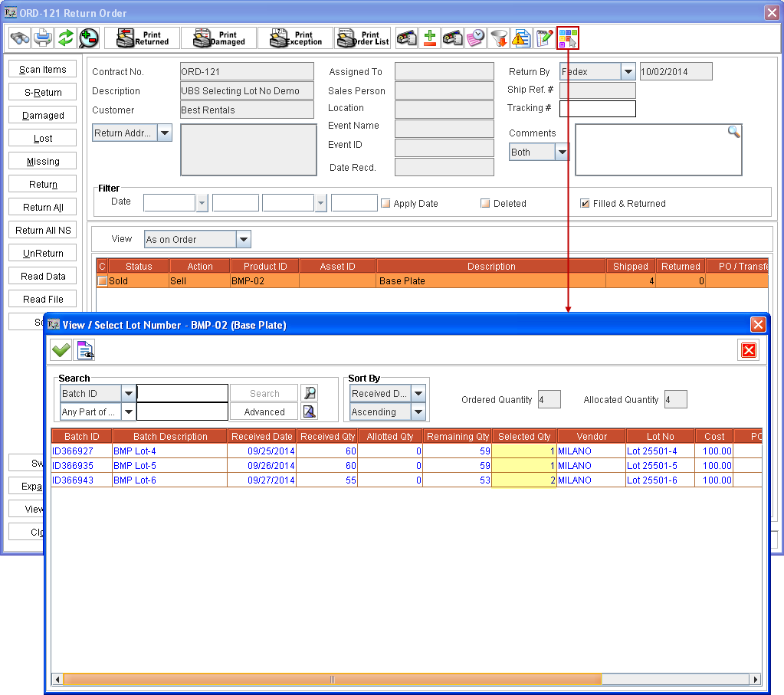Click the Advanced search magnifier icon
Image resolution: width=784 pixels, height=695 pixels.
pos(310,412)
